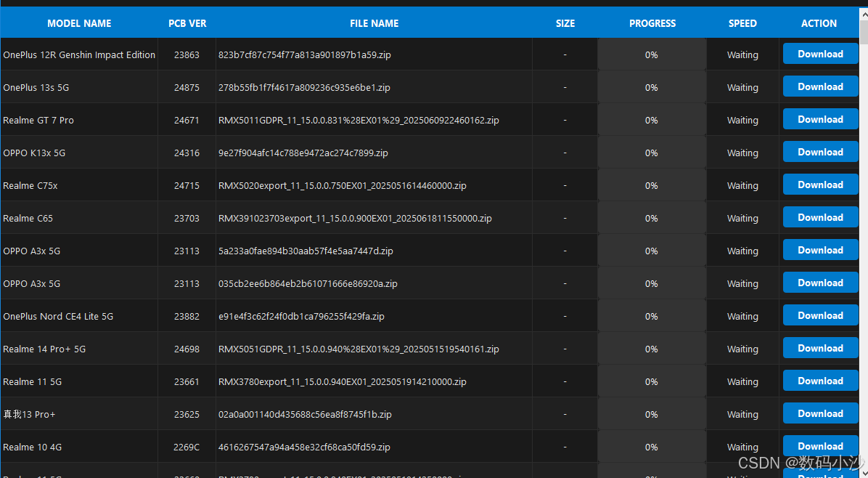This screenshot has width=868, height=478.
Task: Click PCB version 23882
Action: [187, 316]
